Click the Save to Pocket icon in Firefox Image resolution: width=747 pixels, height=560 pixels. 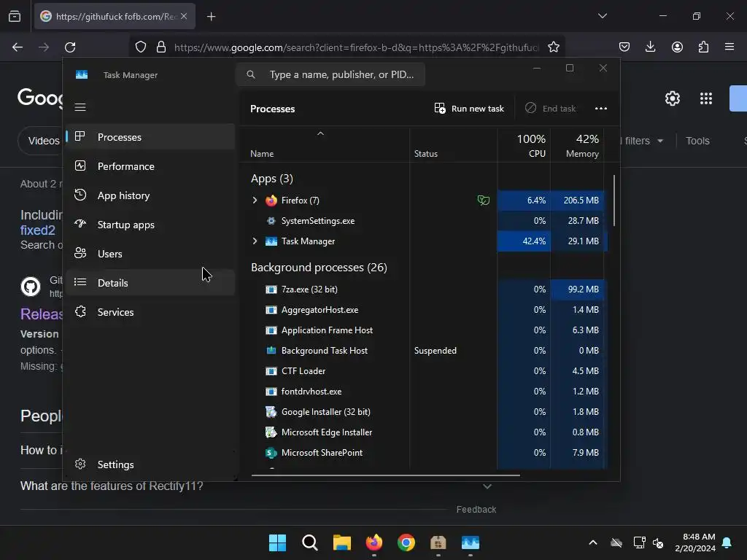(x=624, y=47)
